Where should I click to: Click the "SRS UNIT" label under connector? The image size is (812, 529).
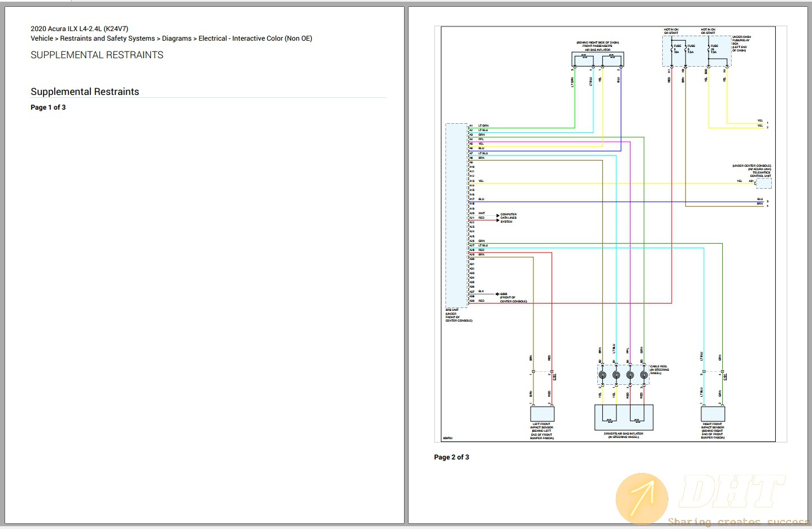[x=458, y=315]
